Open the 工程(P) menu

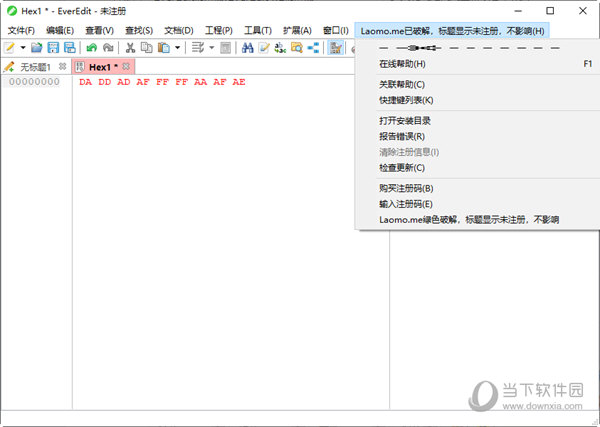(218, 31)
